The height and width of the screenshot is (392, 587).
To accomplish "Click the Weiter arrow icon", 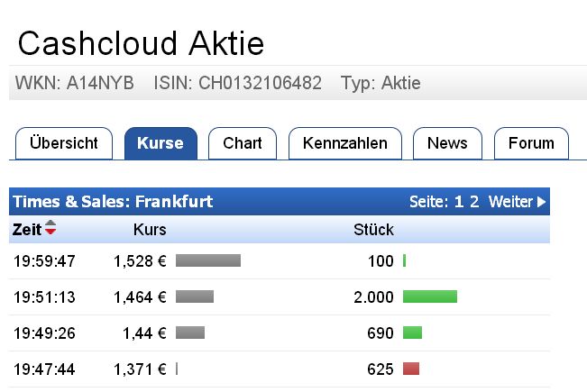I will tap(541, 202).
